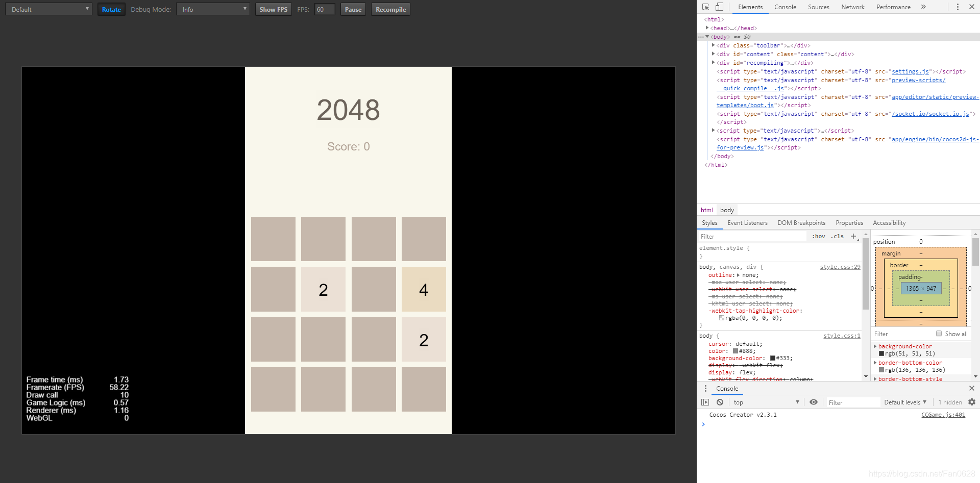Open the Network tab

point(853,7)
